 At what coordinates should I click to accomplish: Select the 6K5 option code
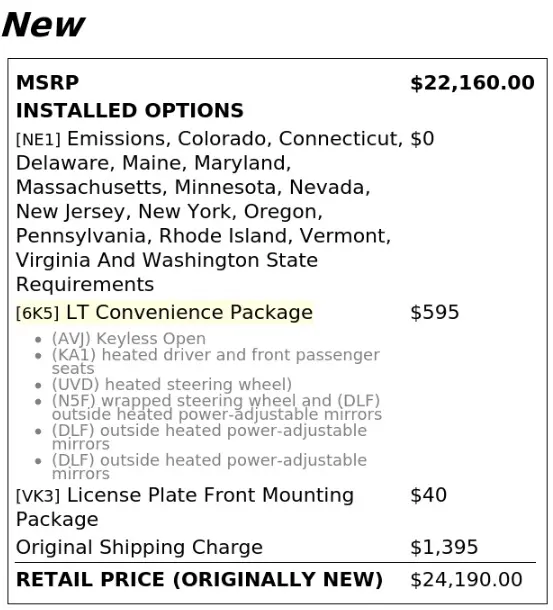coord(37,314)
